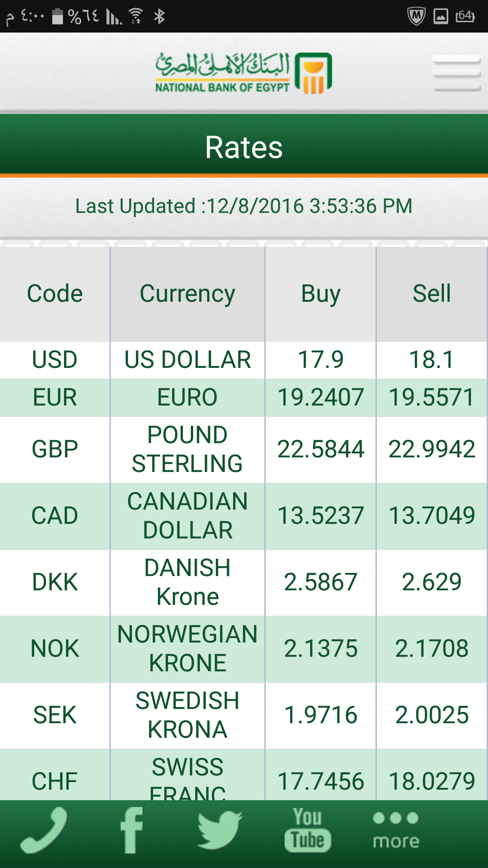Open the Twitter bird icon

click(x=220, y=830)
